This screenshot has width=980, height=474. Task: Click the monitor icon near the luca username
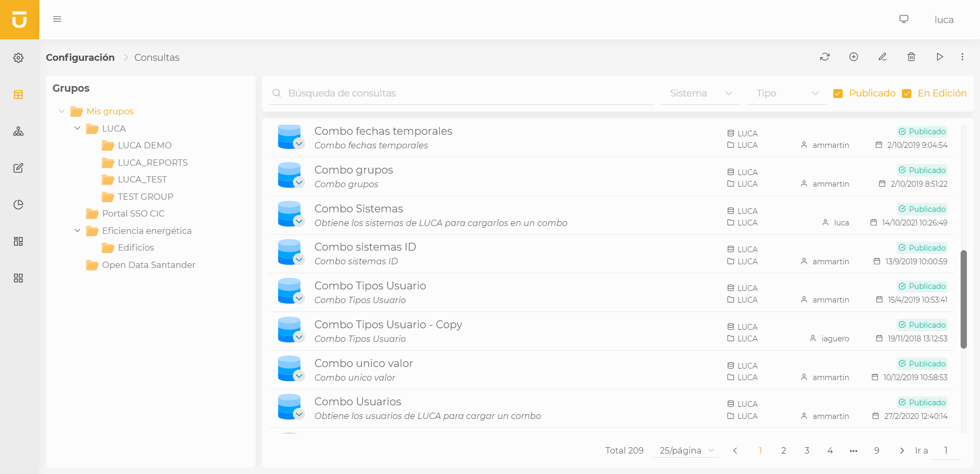tap(903, 18)
